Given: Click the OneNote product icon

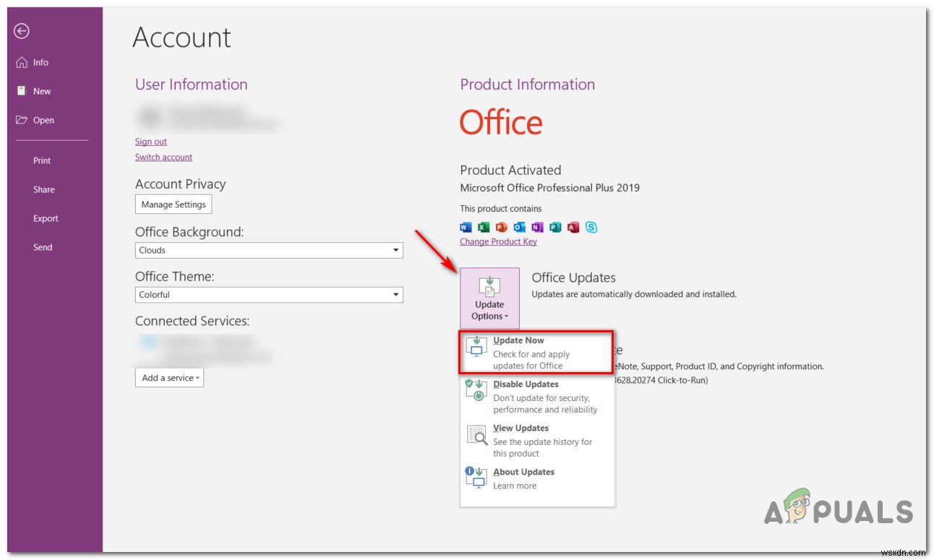Looking at the screenshot, I should point(536,227).
